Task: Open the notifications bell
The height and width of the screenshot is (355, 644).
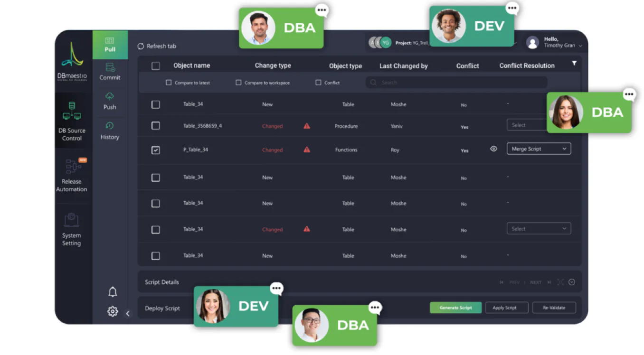Action: 113,292
